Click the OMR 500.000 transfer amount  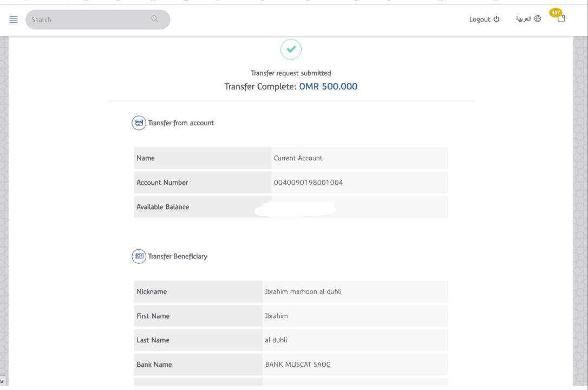pos(328,87)
